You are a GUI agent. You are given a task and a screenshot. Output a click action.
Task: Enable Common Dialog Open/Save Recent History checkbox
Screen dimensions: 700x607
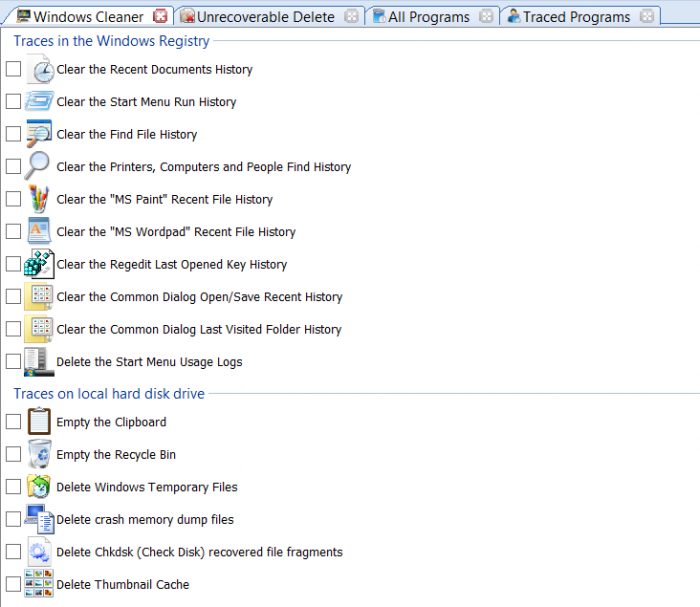(13, 296)
